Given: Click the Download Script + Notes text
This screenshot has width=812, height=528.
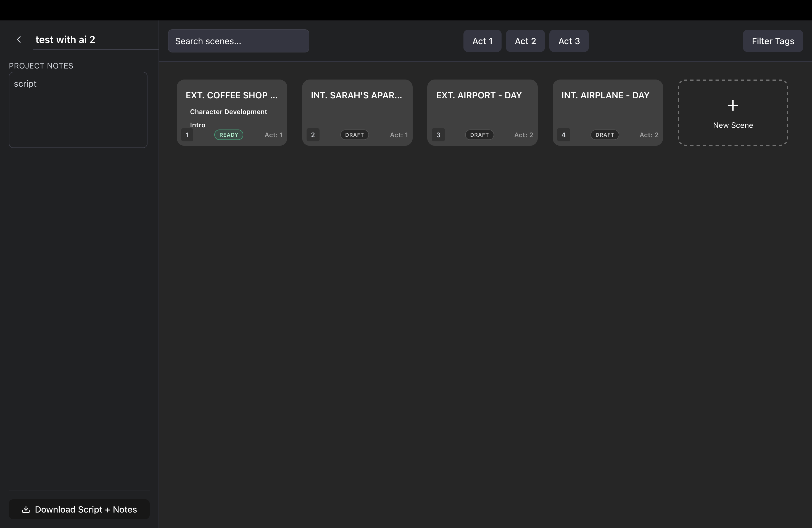Looking at the screenshot, I should tap(86, 509).
